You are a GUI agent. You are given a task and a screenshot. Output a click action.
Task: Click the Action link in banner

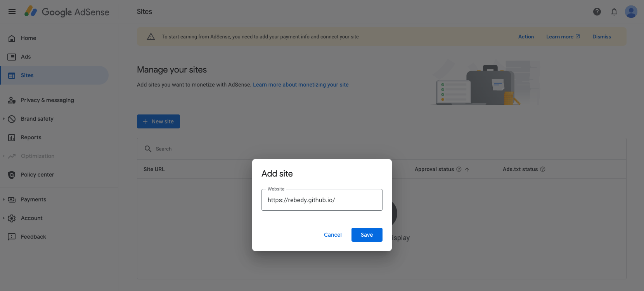(526, 36)
